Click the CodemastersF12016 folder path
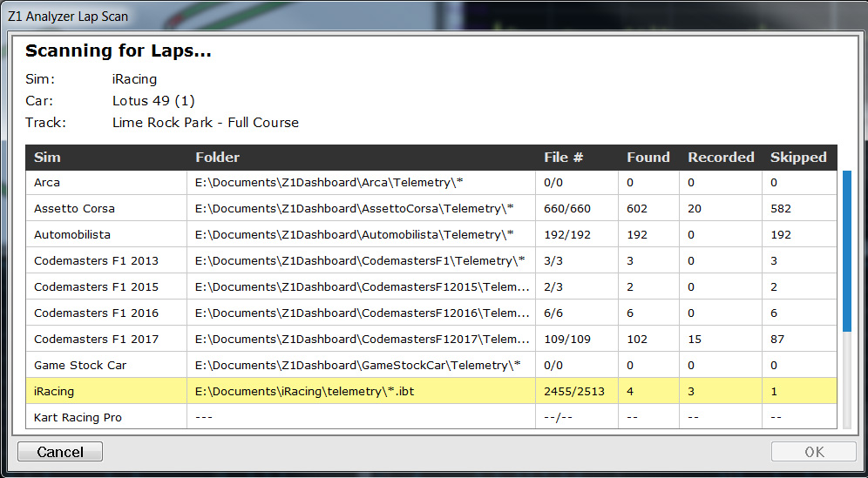This screenshot has width=868, height=478. (362, 313)
